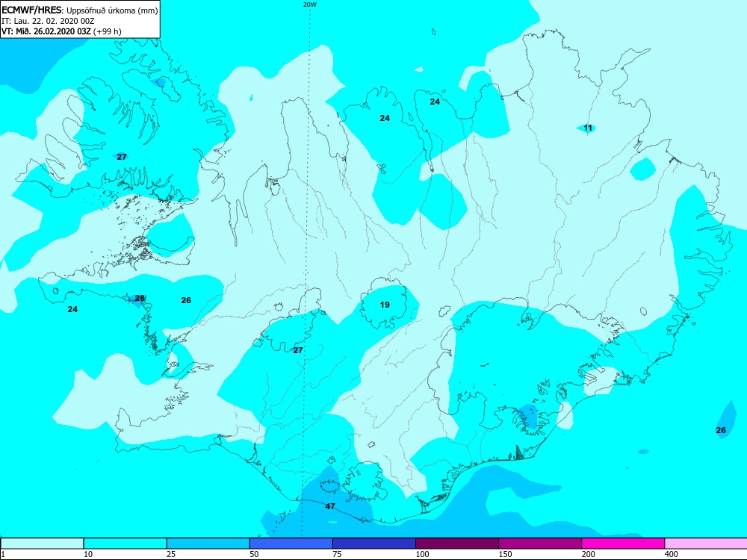Screen dimensions: 747x560
Task: Click the legend tick label "150"
Action: pos(506,554)
